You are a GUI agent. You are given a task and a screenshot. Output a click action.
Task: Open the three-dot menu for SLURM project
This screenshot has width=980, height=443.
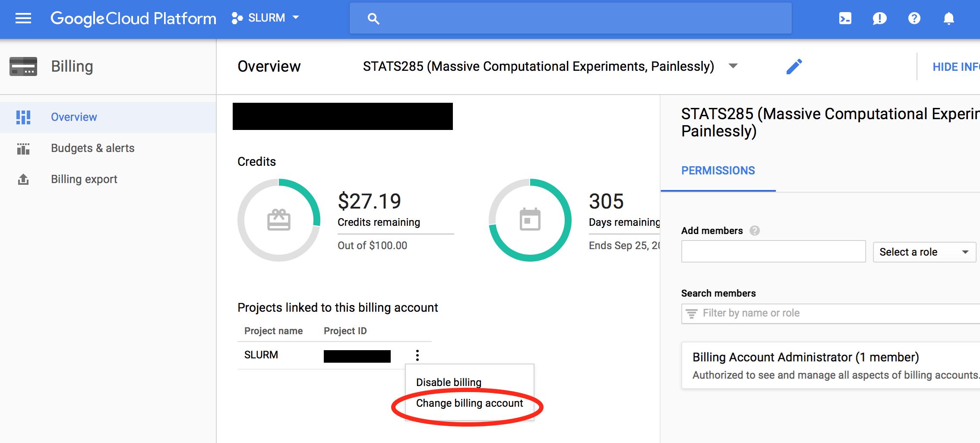[x=417, y=355]
